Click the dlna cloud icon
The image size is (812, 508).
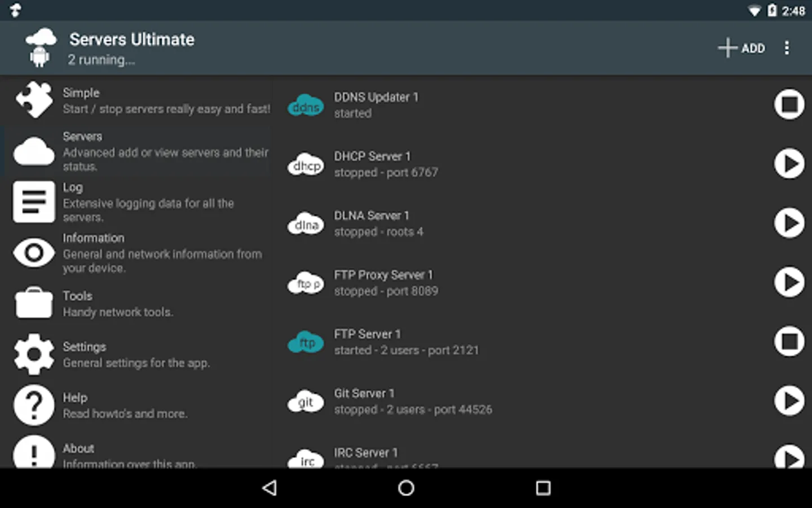306,225
